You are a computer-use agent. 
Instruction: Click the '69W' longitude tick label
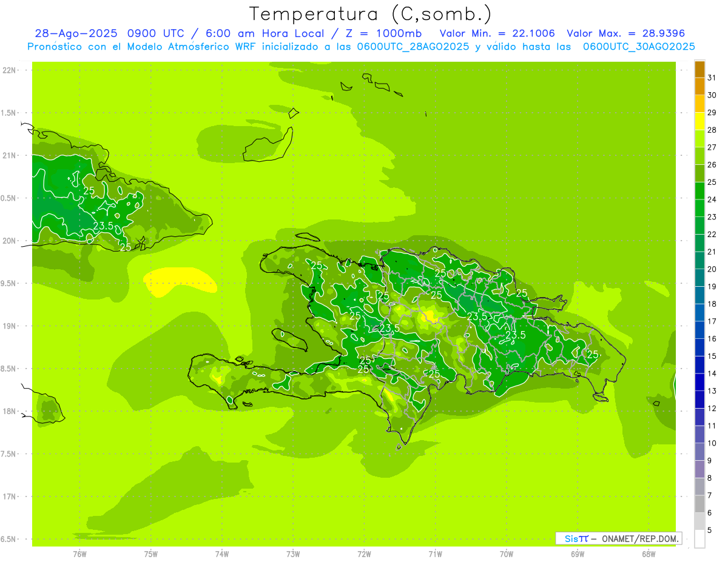tap(578, 554)
